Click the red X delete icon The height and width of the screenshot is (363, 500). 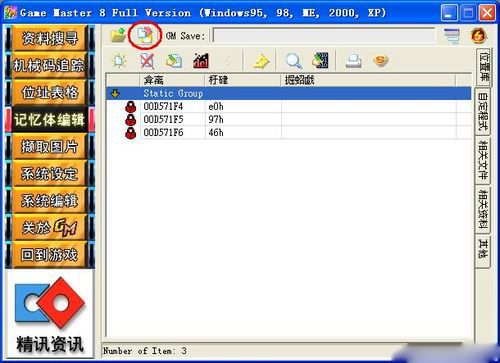tap(147, 61)
